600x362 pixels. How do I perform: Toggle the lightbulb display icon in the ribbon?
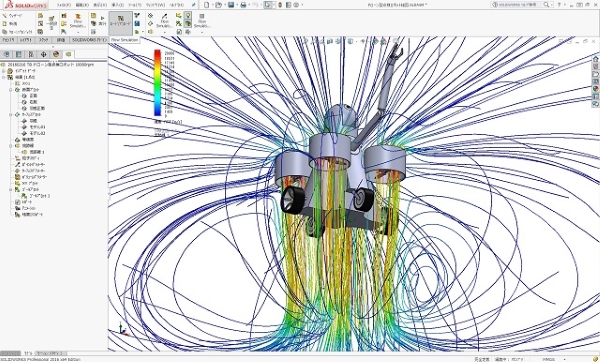(188, 15)
